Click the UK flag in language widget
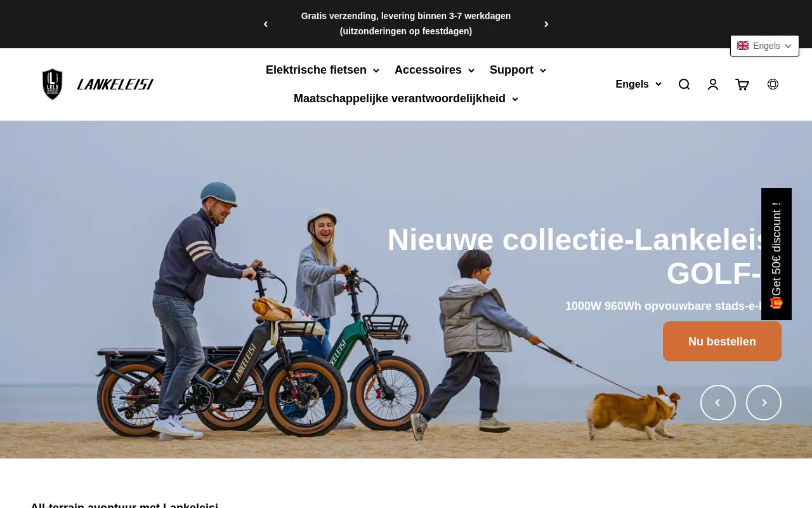 [743, 46]
